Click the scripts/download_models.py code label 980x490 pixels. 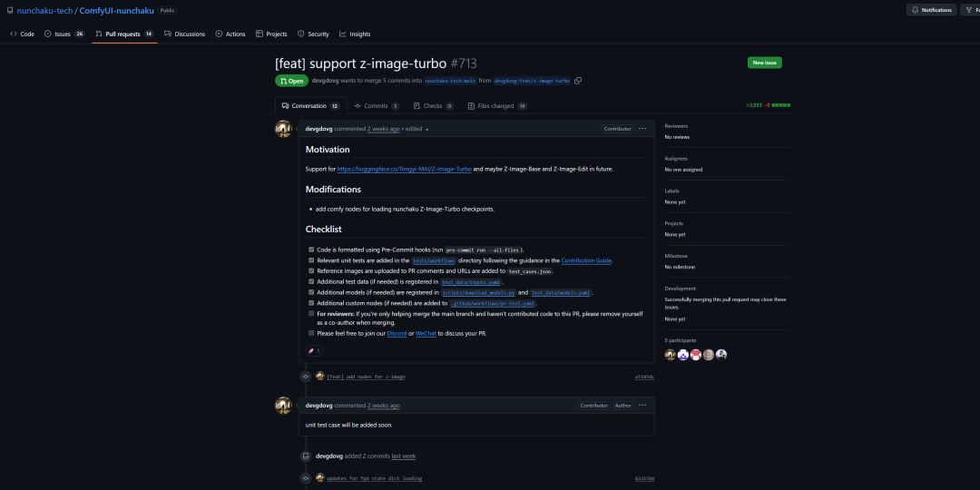coord(478,292)
